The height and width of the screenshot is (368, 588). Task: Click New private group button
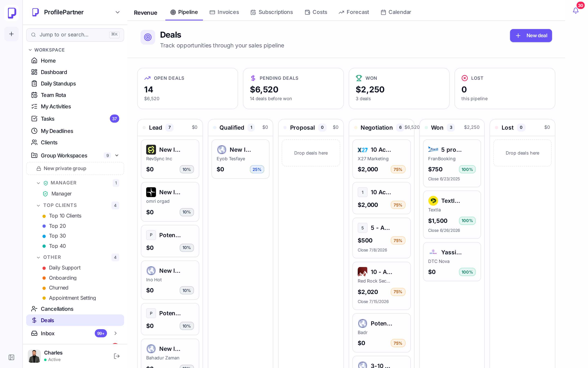pyautogui.click(x=75, y=168)
